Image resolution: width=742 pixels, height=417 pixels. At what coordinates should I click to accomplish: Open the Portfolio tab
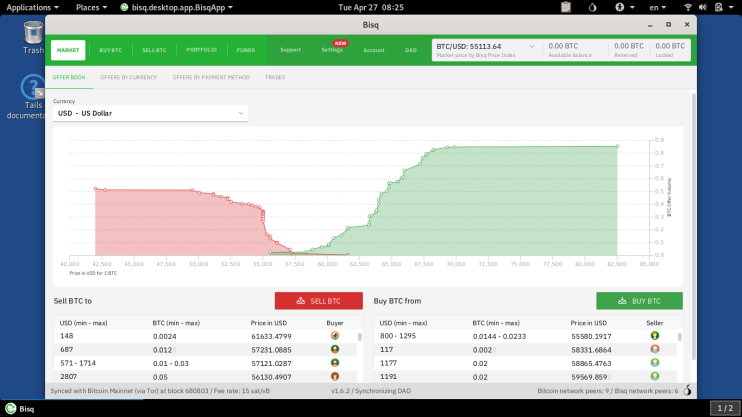202,50
